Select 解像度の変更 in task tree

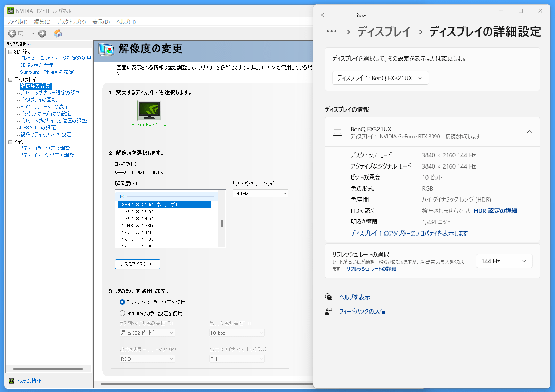click(x=35, y=86)
